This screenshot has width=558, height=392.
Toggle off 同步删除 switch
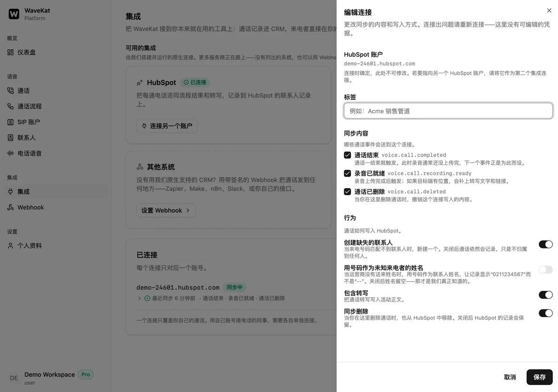(546, 313)
